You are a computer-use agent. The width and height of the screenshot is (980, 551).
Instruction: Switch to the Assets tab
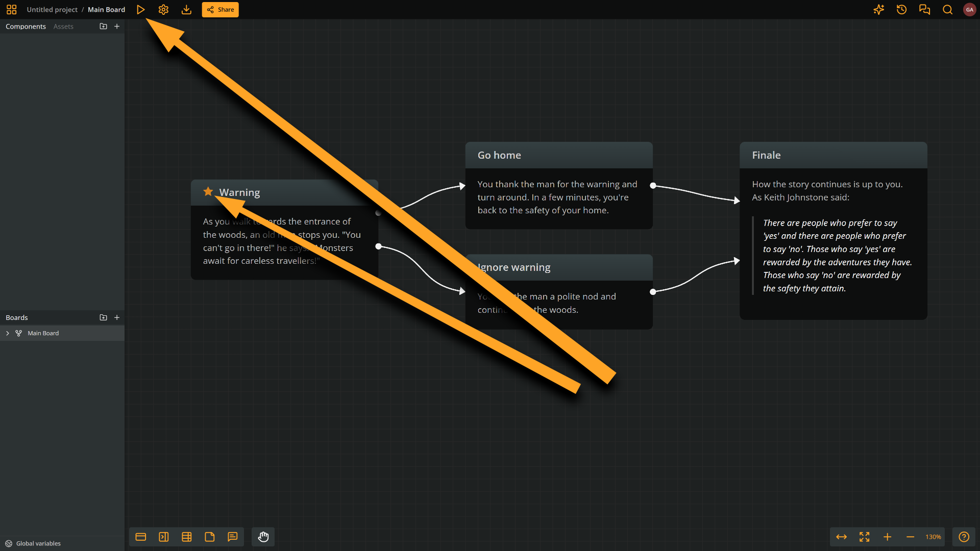point(63,27)
